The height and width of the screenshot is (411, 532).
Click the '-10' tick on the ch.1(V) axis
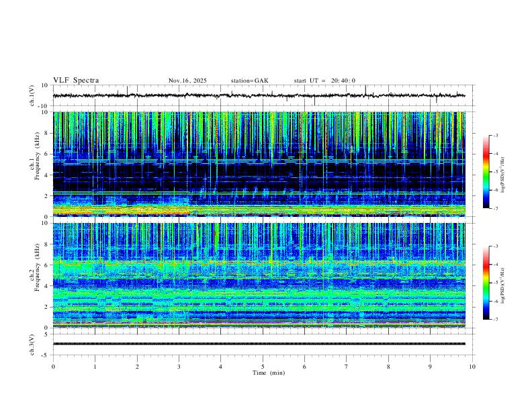pos(42,106)
